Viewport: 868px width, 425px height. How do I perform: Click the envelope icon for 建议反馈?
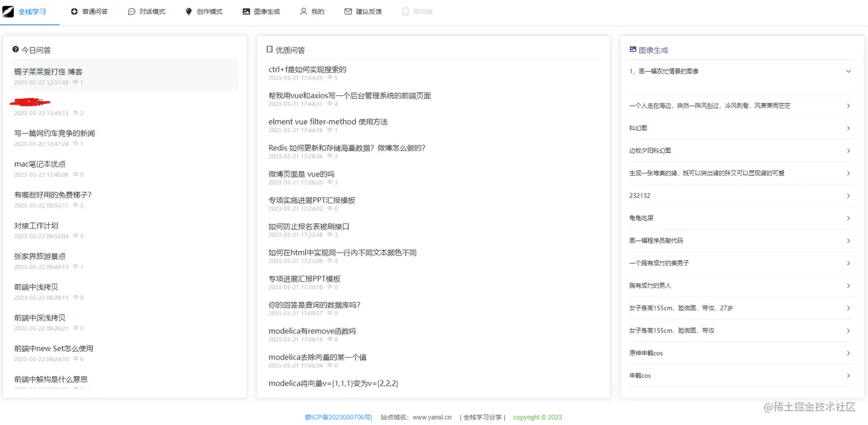click(x=348, y=11)
